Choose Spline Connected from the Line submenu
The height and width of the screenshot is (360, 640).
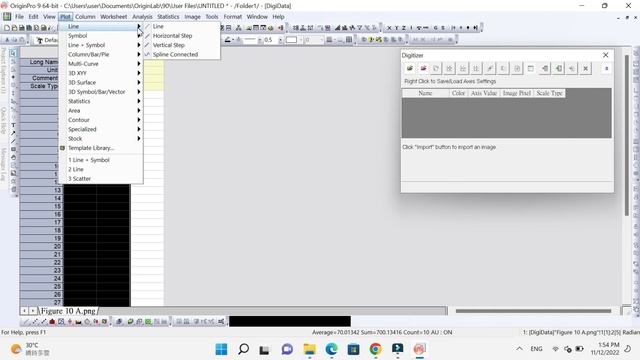[x=182, y=54]
